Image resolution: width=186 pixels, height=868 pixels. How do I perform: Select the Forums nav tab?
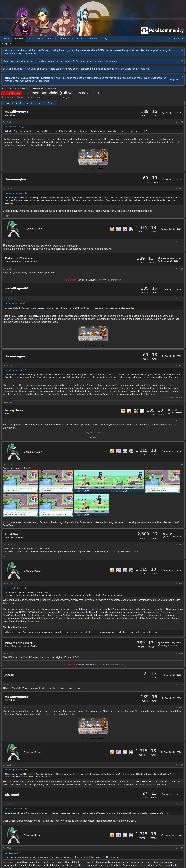tap(19, 39)
